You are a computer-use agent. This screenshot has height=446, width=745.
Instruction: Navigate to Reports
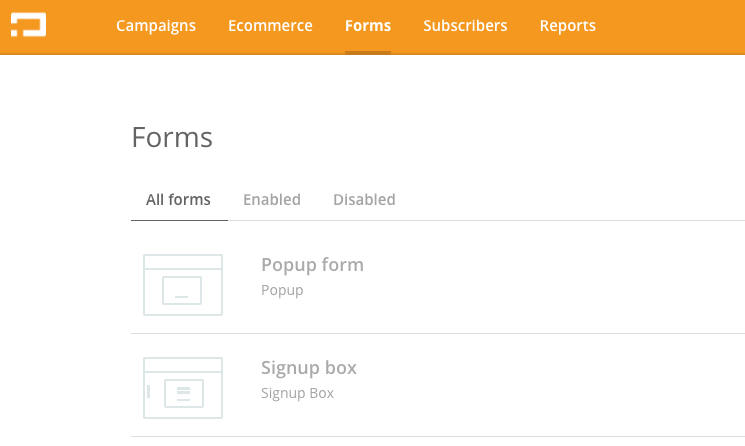(x=568, y=26)
